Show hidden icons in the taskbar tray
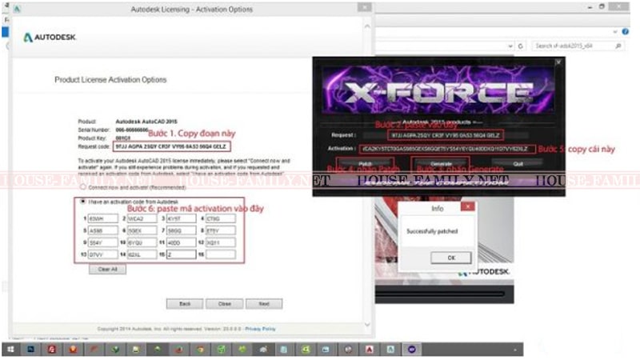The image size is (640, 364). pos(514,350)
